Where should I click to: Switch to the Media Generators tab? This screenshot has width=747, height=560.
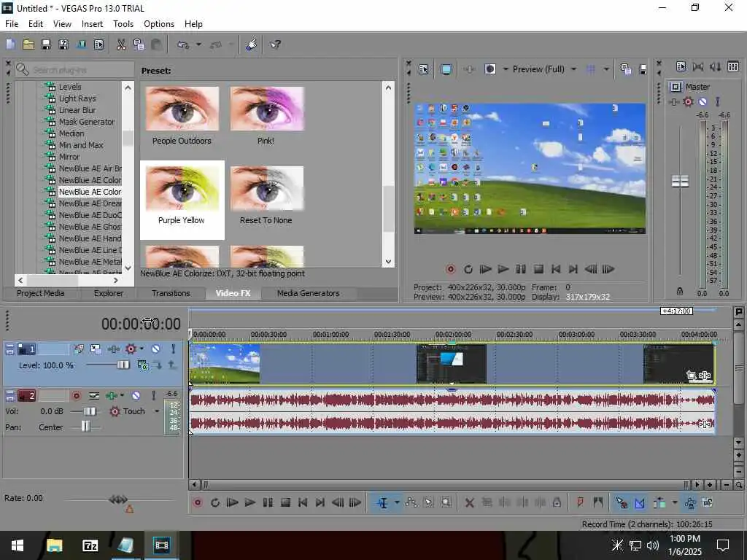point(309,293)
